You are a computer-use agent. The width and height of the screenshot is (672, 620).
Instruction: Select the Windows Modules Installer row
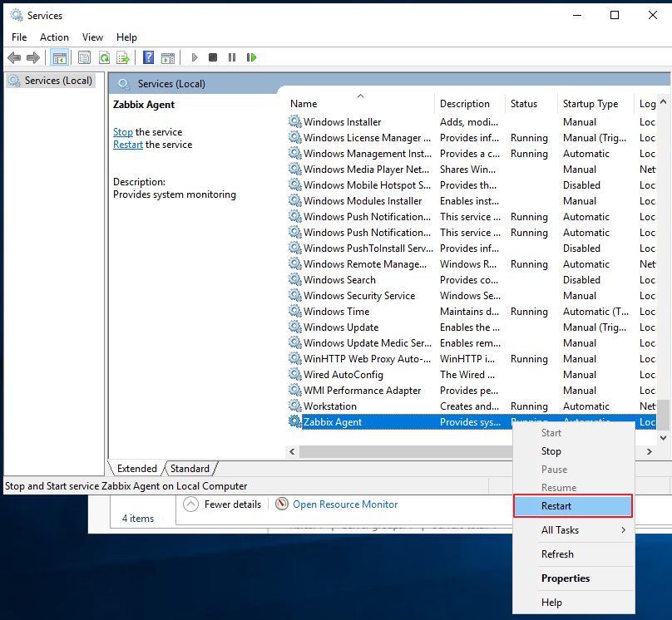[472, 201]
